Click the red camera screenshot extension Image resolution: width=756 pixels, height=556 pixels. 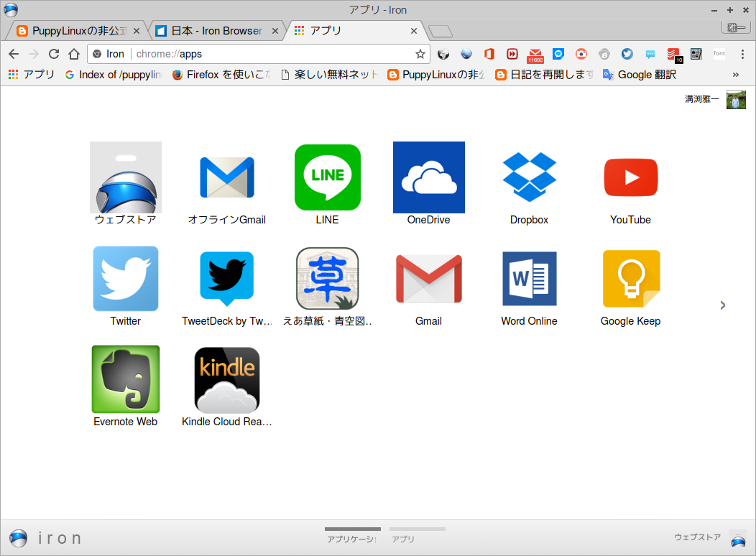click(581, 54)
